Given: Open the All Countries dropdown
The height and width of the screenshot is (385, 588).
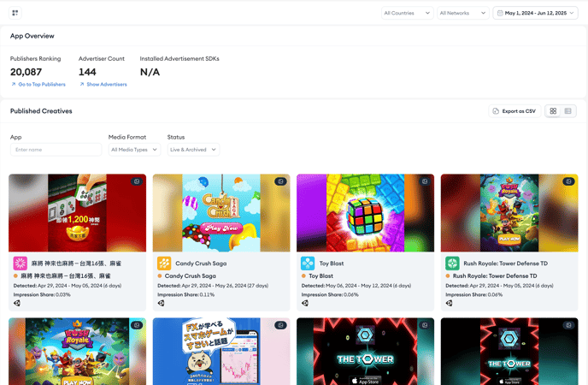Looking at the screenshot, I should (407, 13).
